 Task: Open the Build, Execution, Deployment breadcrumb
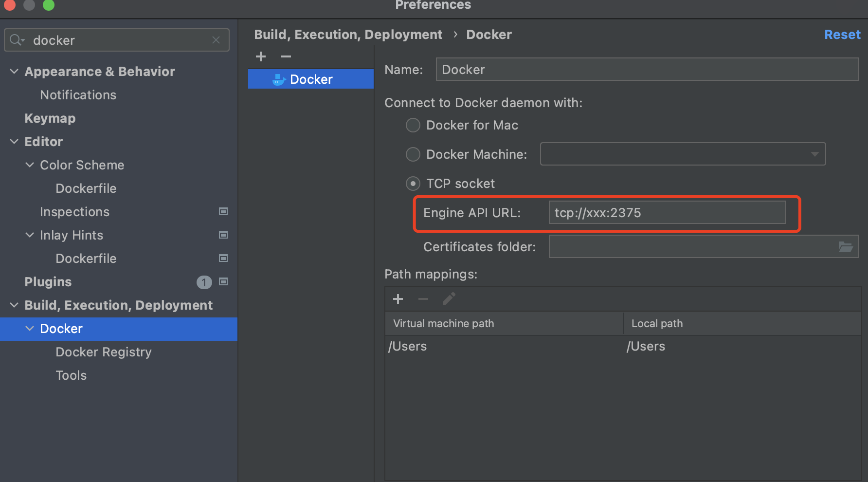coord(348,34)
